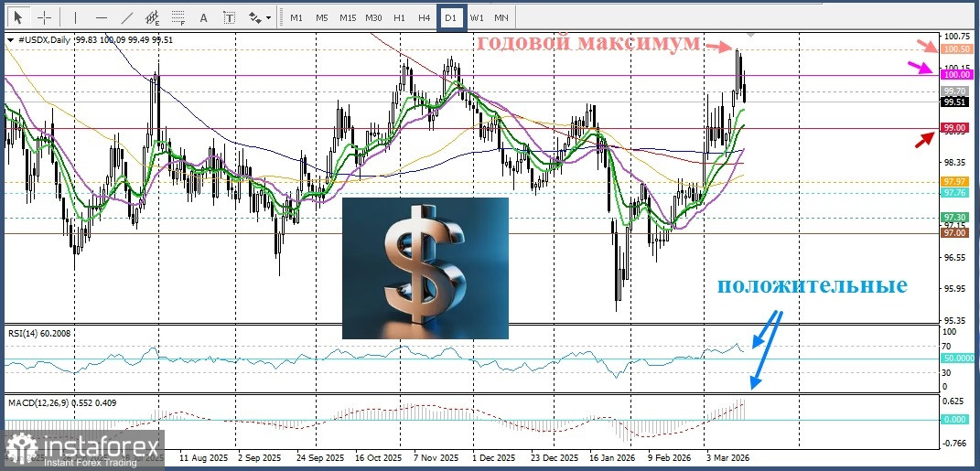Switch chart to H1 timeframe

(399, 17)
